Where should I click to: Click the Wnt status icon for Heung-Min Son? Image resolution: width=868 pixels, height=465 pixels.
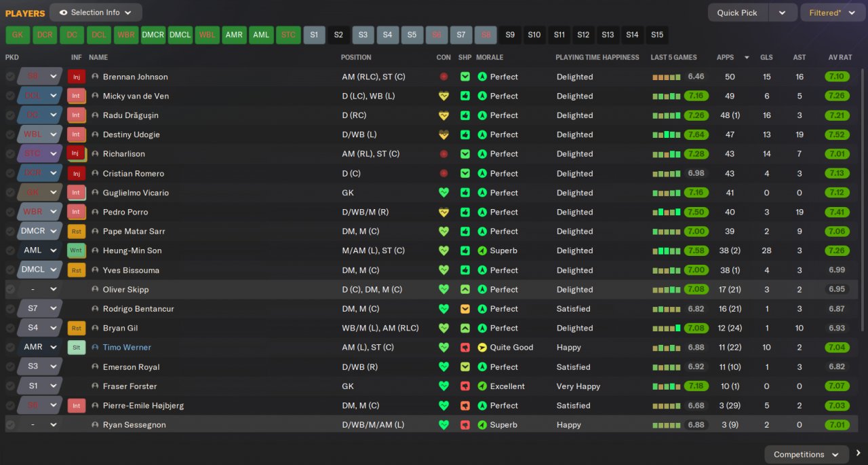77,250
